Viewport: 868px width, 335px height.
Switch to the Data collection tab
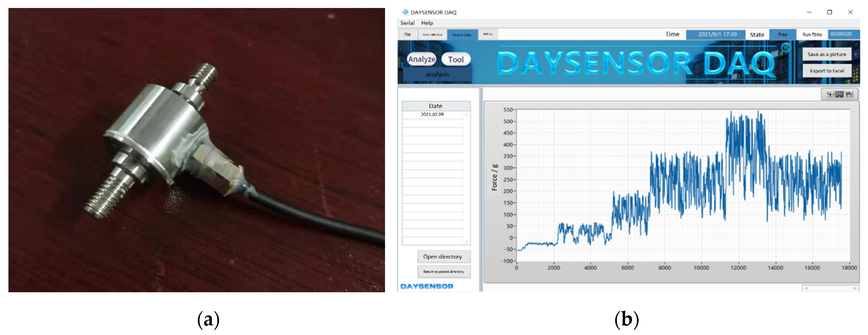point(432,34)
